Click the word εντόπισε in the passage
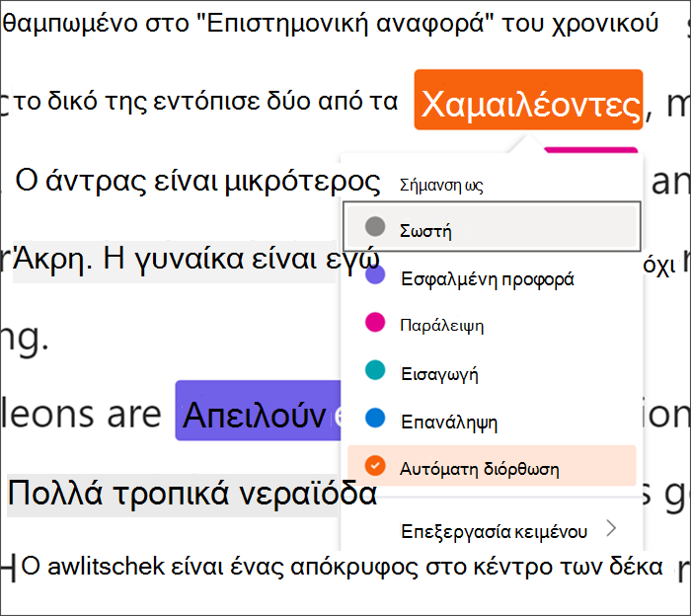The height and width of the screenshot is (616, 691). tap(206, 102)
